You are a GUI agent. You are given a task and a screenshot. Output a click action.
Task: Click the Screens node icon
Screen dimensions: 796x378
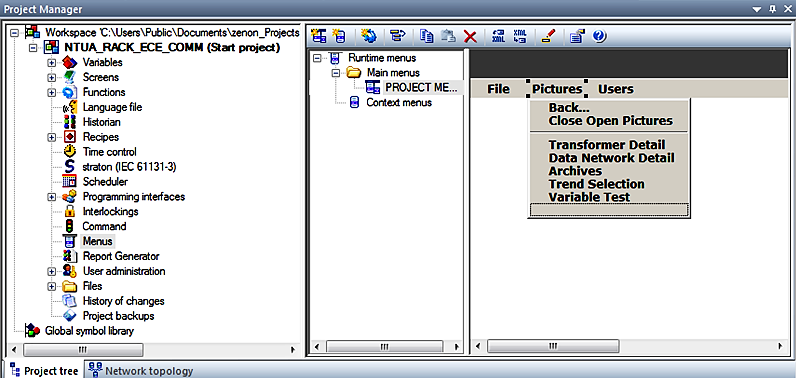click(x=69, y=78)
